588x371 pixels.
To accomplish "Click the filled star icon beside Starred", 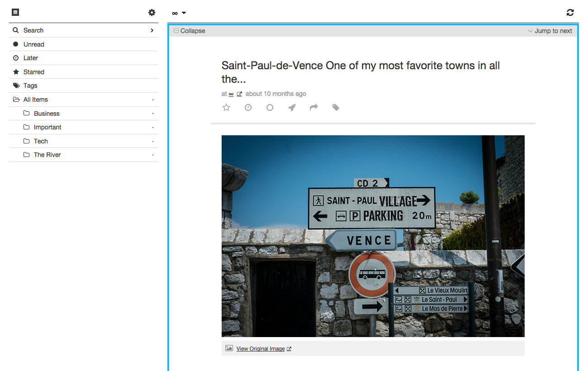I will (x=16, y=72).
